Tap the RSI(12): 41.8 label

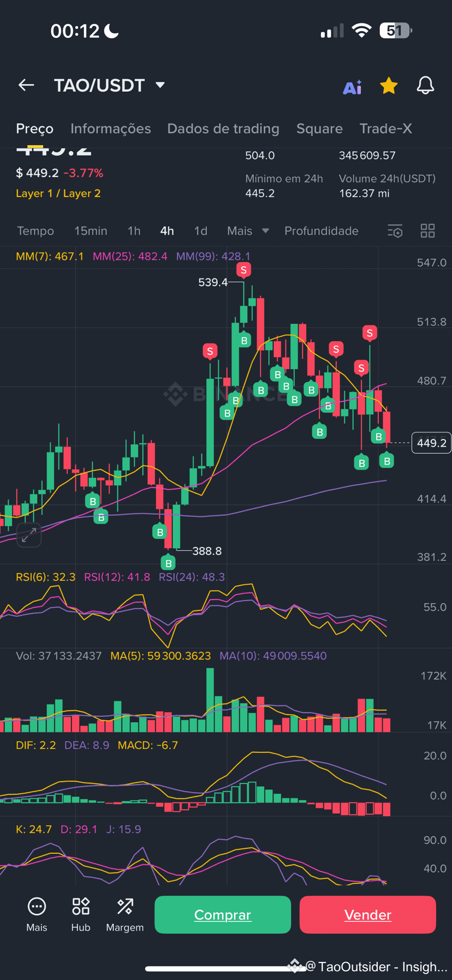point(117,577)
